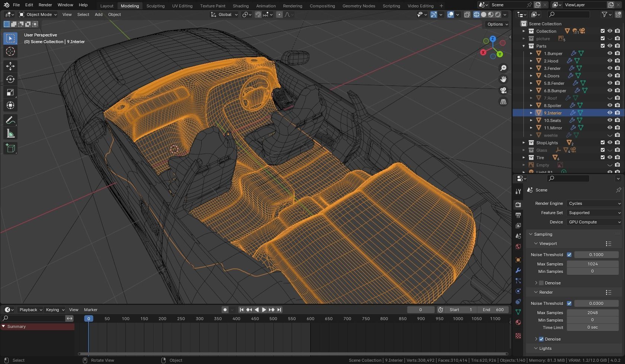Jump to the start frame

tap(241, 310)
